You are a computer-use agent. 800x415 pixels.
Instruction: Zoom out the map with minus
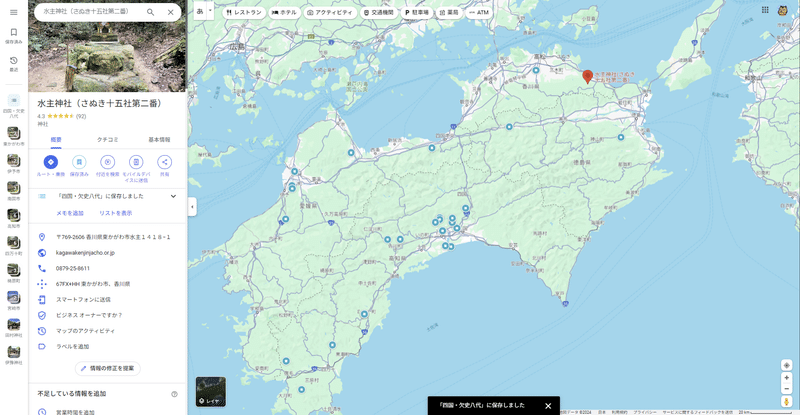786,389
